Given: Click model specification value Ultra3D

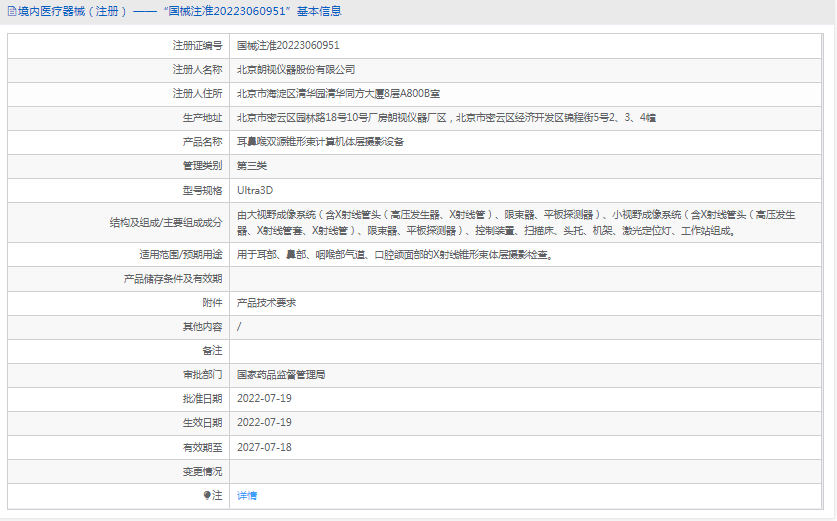Looking at the screenshot, I should click(x=255, y=191).
